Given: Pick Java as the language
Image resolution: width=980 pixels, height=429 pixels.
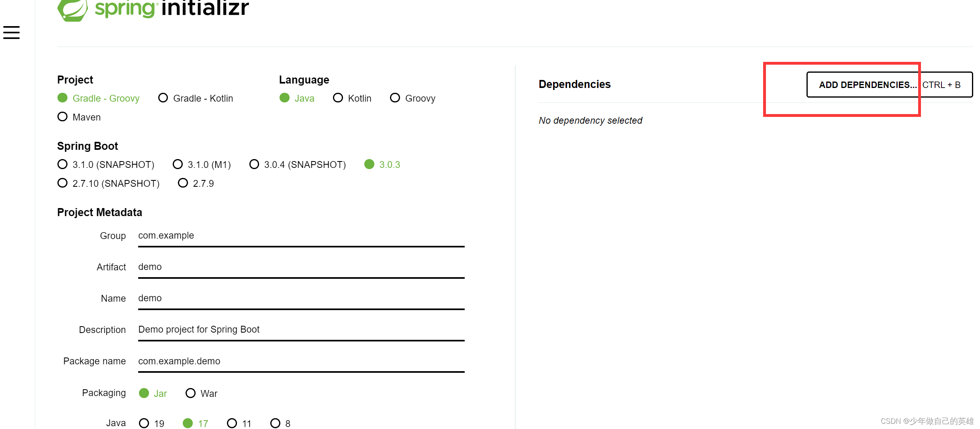Looking at the screenshot, I should (297, 98).
